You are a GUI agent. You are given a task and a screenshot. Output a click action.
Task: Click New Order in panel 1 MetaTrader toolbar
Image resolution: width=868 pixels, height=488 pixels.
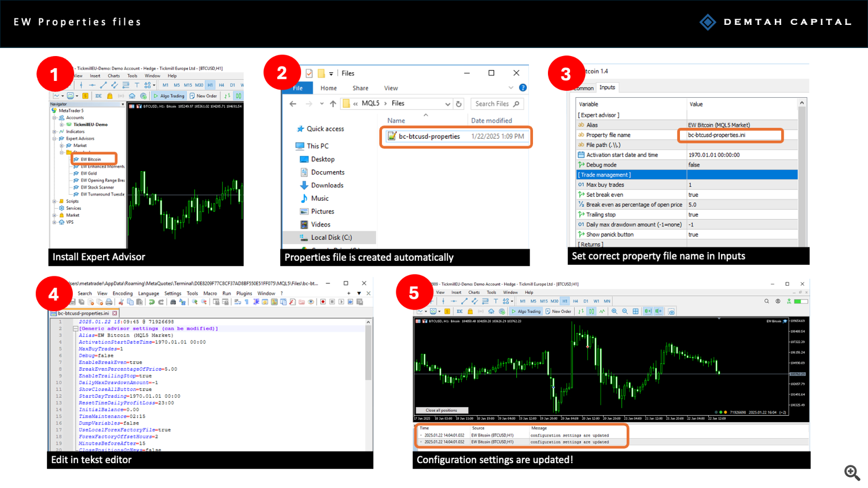click(x=204, y=96)
